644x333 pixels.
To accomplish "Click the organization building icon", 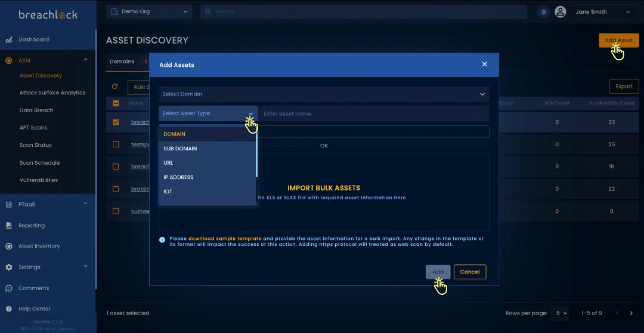I will click(x=114, y=11).
